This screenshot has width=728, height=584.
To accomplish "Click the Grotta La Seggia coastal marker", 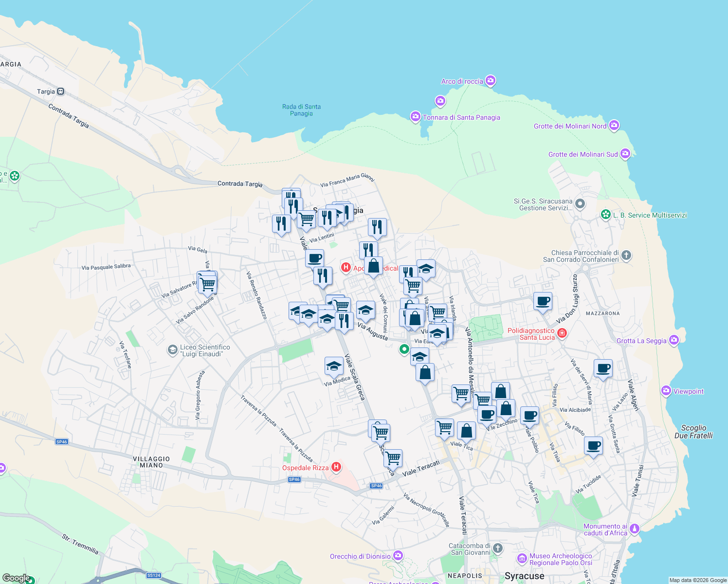I will [674, 341].
